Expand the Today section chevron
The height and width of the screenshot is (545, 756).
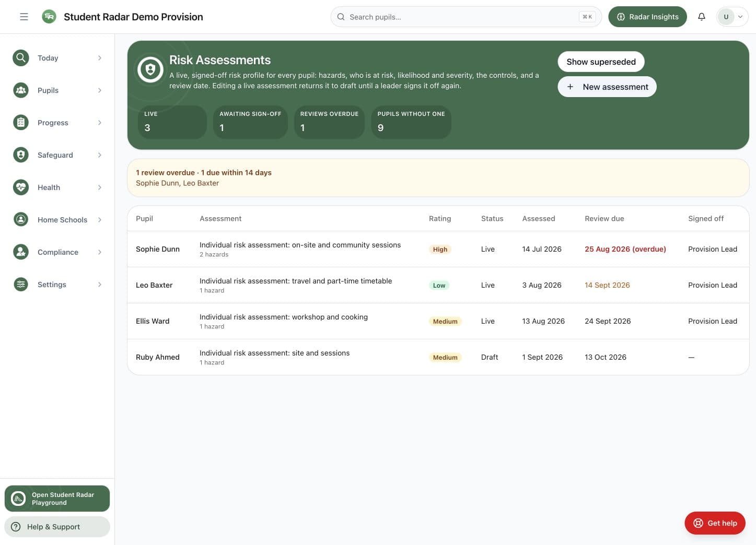tap(99, 58)
